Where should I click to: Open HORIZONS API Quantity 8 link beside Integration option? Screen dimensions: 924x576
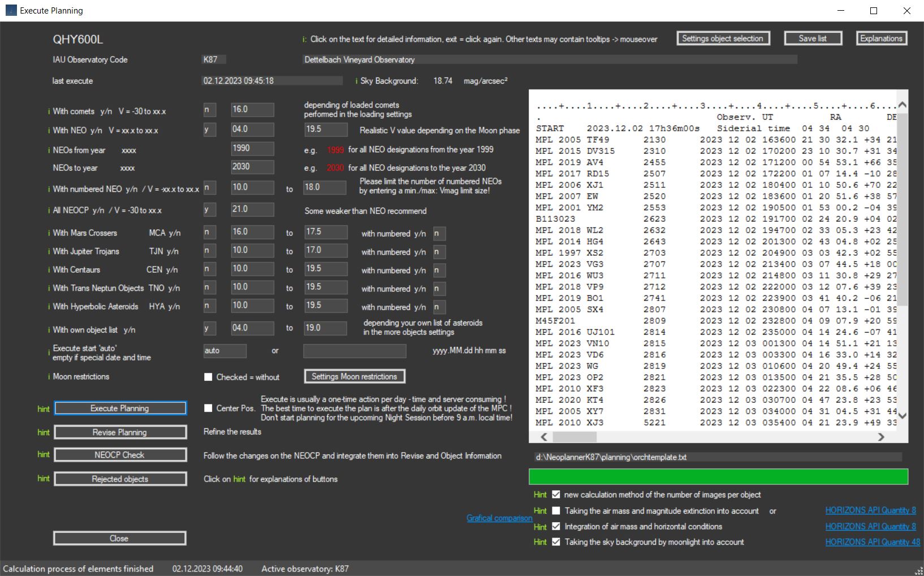(870, 526)
